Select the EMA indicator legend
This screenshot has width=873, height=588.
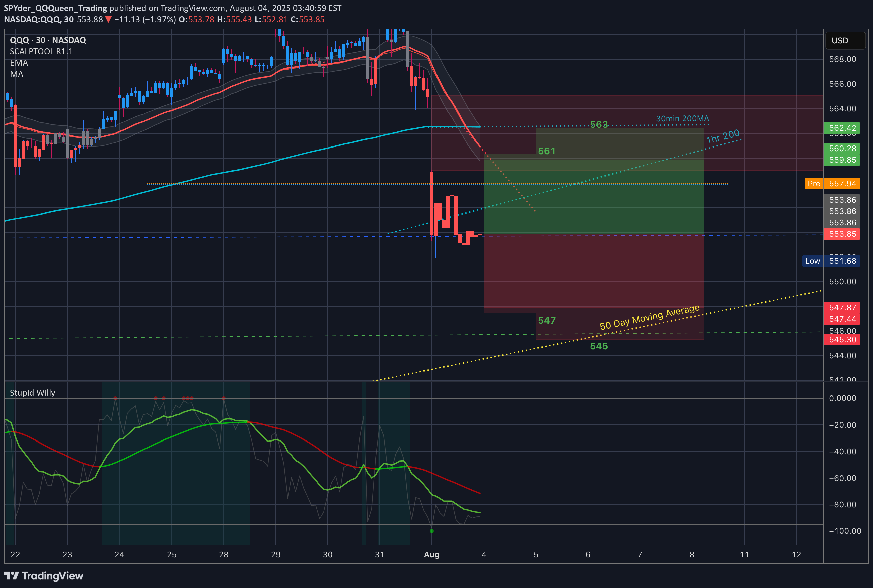[19, 63]
